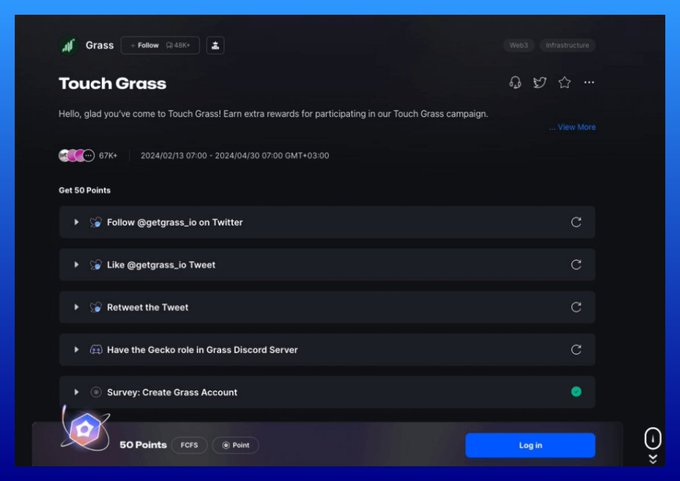Click the Retweet the Tweet text

click(x=147, y=307)
